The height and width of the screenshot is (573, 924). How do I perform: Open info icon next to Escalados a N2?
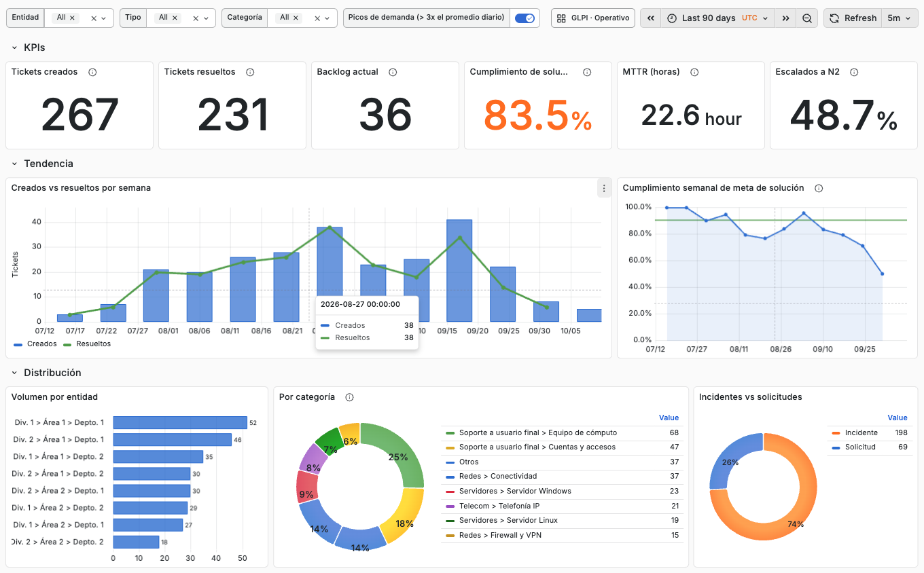pyautogui.click(x=854, y=72)
